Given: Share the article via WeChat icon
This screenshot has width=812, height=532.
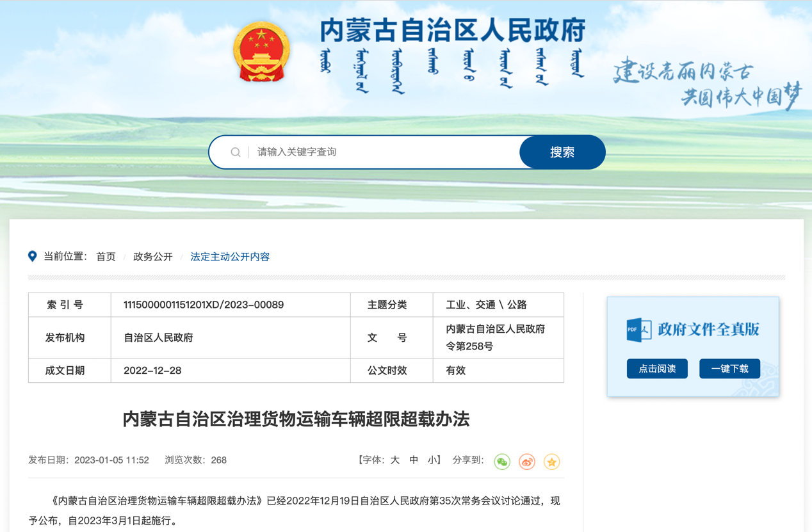Looking at the screenshot, I should (x=502, y=462).
